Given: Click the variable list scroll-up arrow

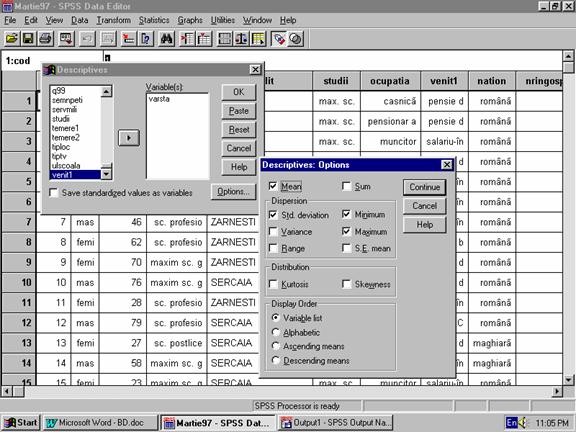Looking at the screenshot, I should click(107, 91).
